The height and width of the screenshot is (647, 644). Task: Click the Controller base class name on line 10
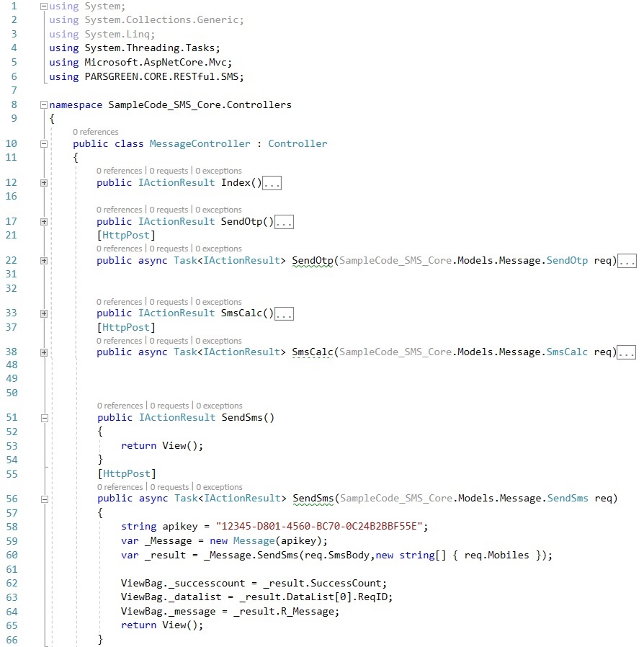pyautogui.click(x=298, y=144)
